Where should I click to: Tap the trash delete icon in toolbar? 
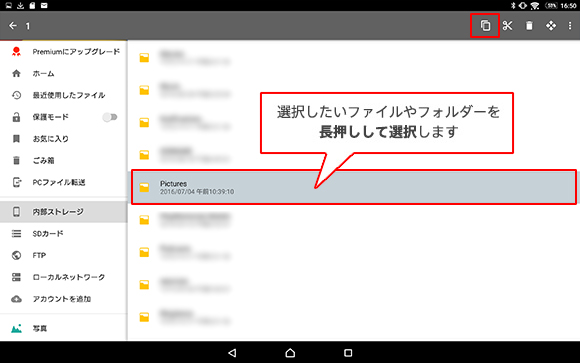tap(529, 26)
